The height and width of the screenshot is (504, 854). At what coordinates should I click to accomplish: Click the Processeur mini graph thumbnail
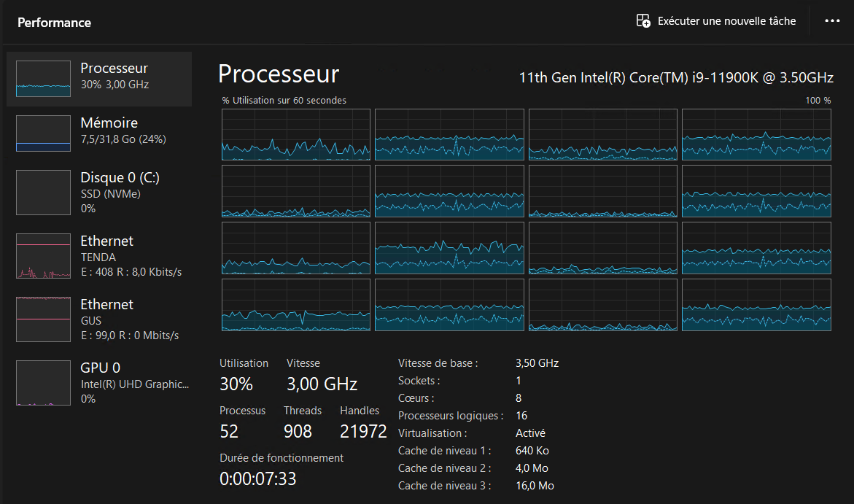click(43, 79)
